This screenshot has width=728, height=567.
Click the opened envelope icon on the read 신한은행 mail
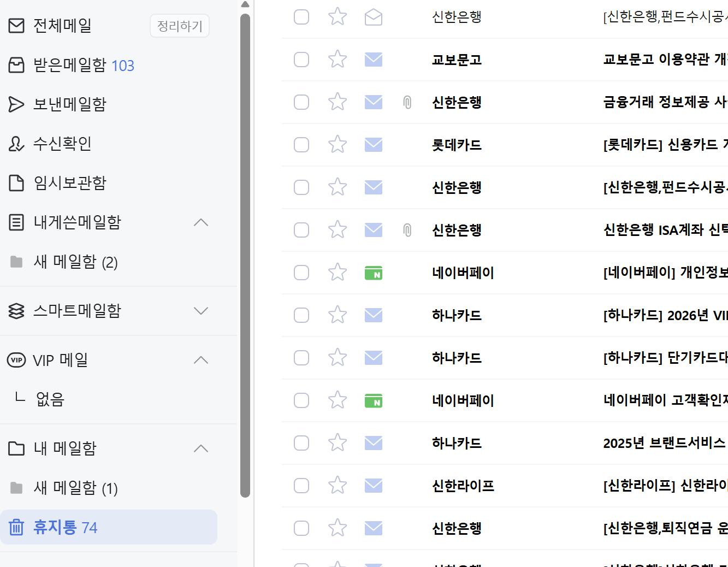(374, 17)
